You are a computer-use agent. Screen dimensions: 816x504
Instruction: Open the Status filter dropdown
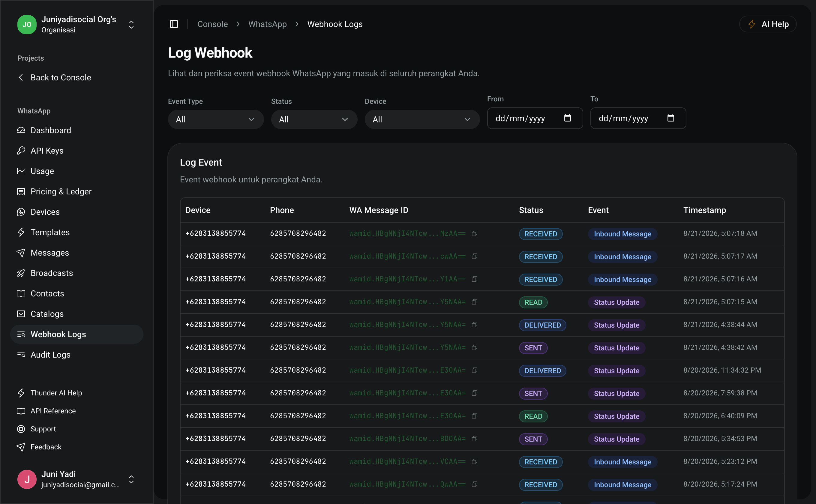pos(314,119)
